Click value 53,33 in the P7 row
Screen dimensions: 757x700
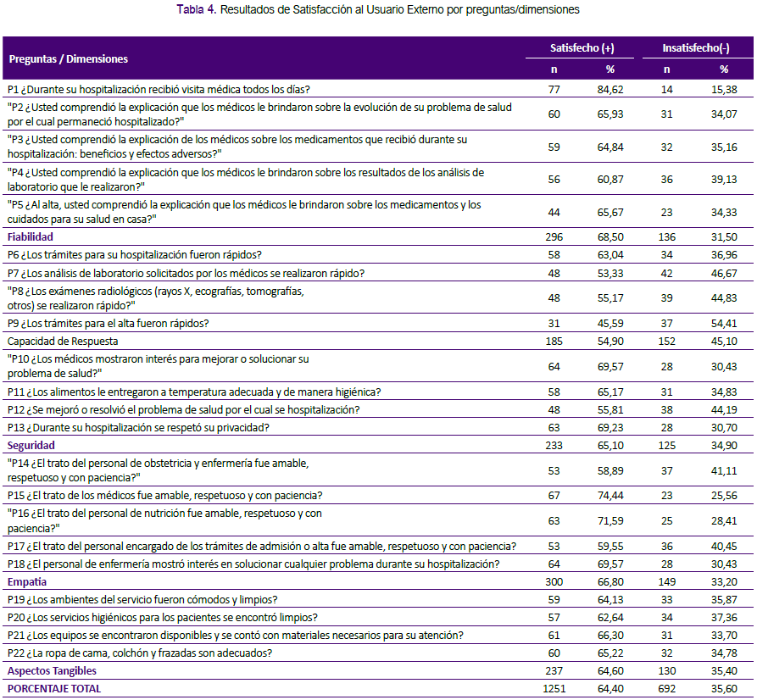pyautogui.click(x=610, y=273)
